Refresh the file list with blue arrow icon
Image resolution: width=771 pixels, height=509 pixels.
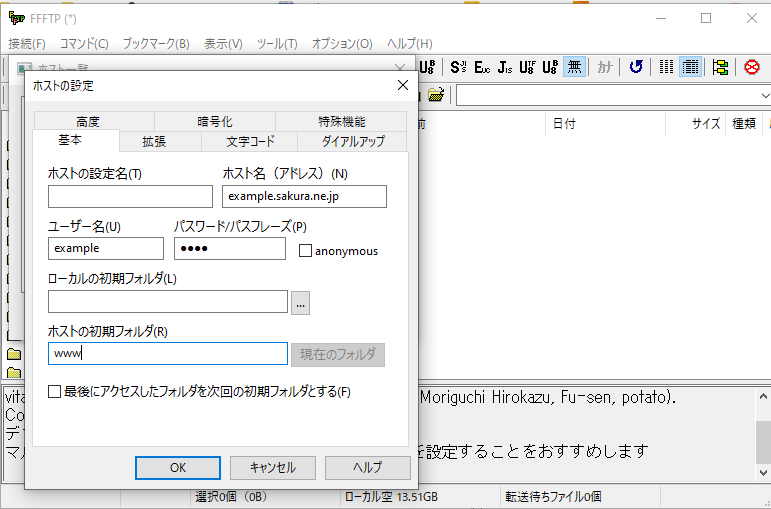636,67
